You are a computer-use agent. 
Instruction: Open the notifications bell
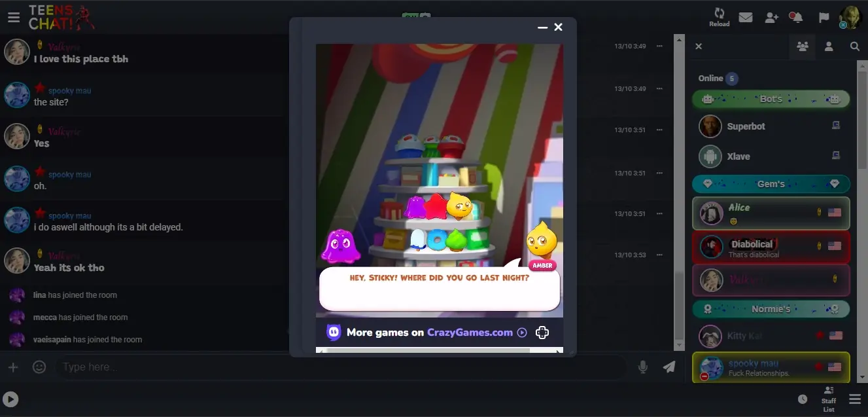(797, 18)
